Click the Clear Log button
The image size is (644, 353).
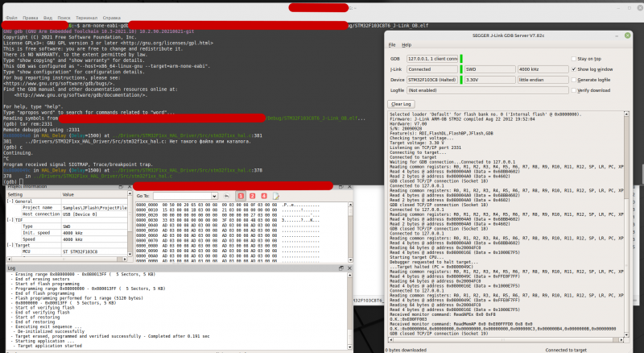pos(401,104)
